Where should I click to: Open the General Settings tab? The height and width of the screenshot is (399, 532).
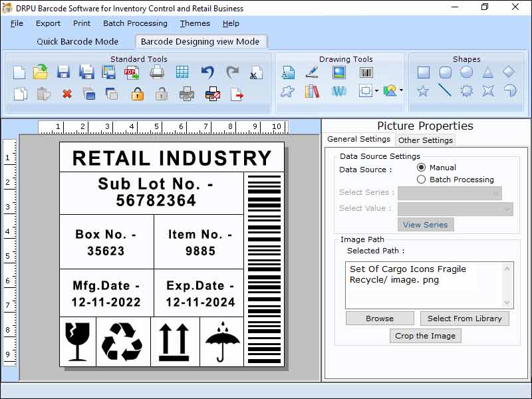pyautogui.click(x=359, y=139)
